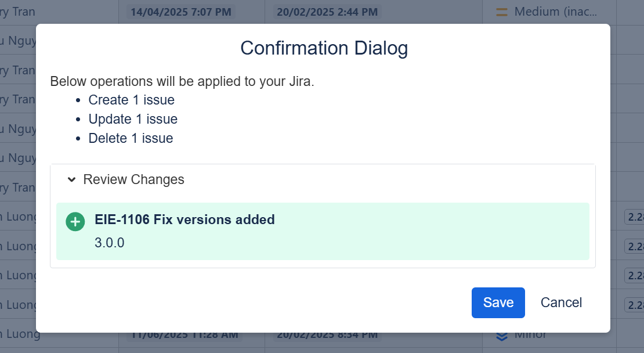Image resolution: width=644 pixels, height=353 pixels.
Task: Click the Tran assignee cell in top row
Action: pos(19,12)
